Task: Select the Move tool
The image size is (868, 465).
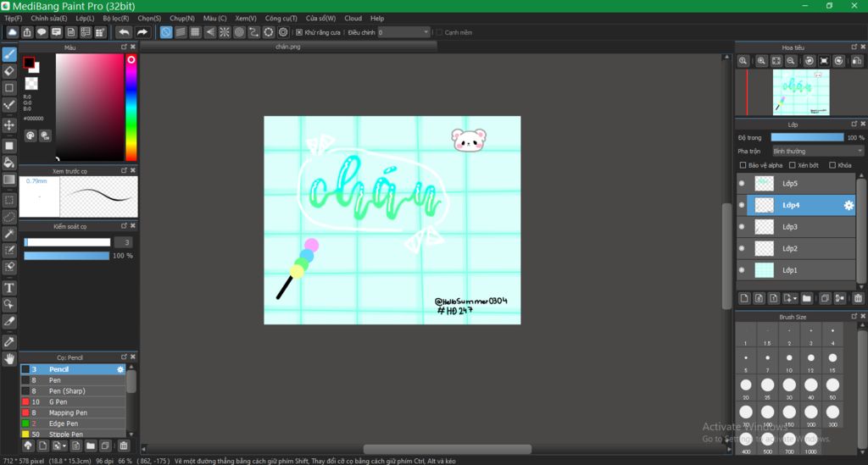Action: point(9,125)
